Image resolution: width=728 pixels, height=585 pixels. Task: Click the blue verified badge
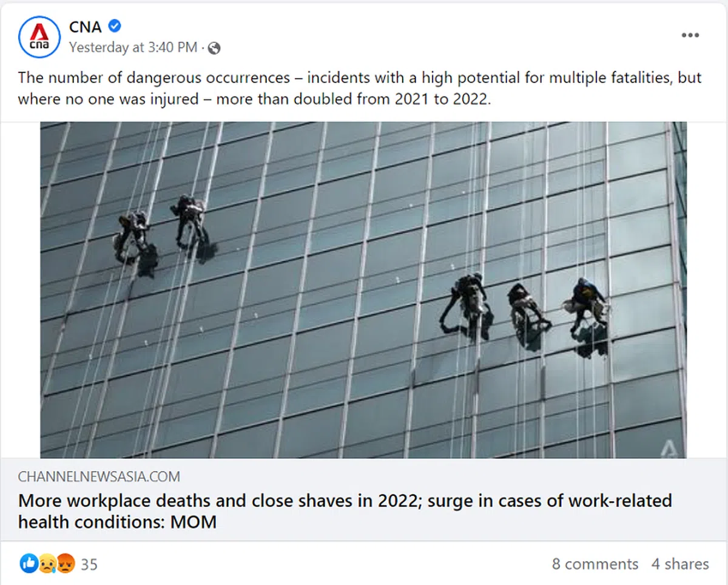115,25
